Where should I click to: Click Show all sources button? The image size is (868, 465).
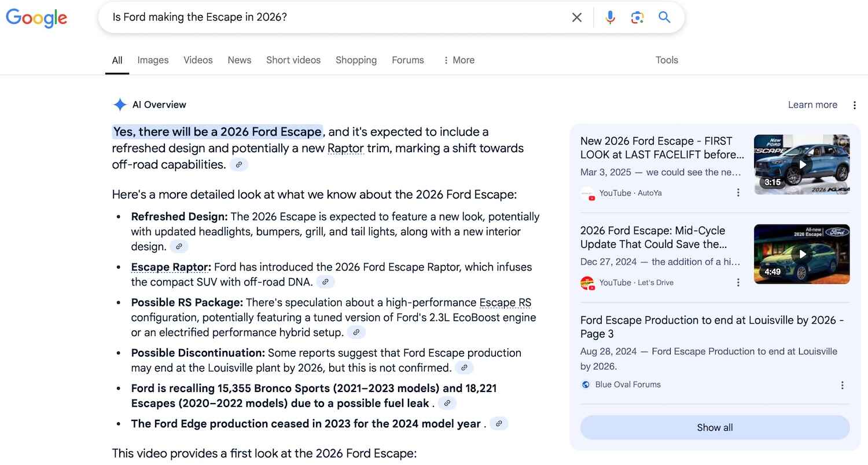click(715, 427)
